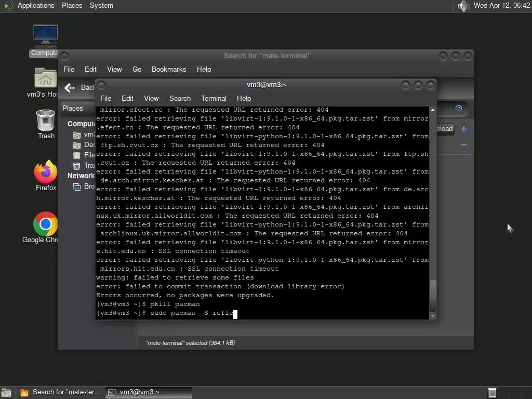Open terminal Help menu
This screenshot has width=532, height=399.
point(244,98)
